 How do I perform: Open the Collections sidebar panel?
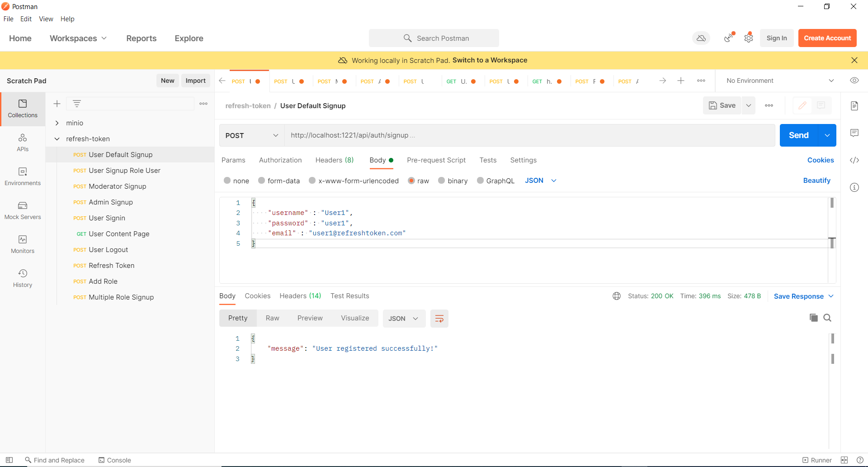(23, 109)
